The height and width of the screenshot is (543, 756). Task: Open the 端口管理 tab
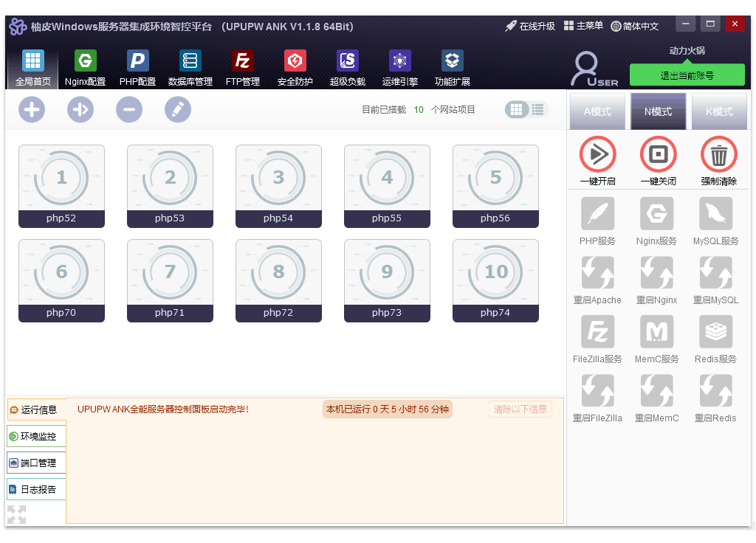coord(37,463)
